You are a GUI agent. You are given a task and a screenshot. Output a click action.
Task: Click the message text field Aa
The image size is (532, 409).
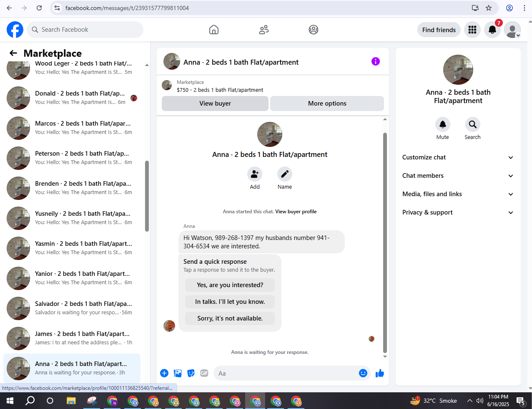(x=286, y=373)
